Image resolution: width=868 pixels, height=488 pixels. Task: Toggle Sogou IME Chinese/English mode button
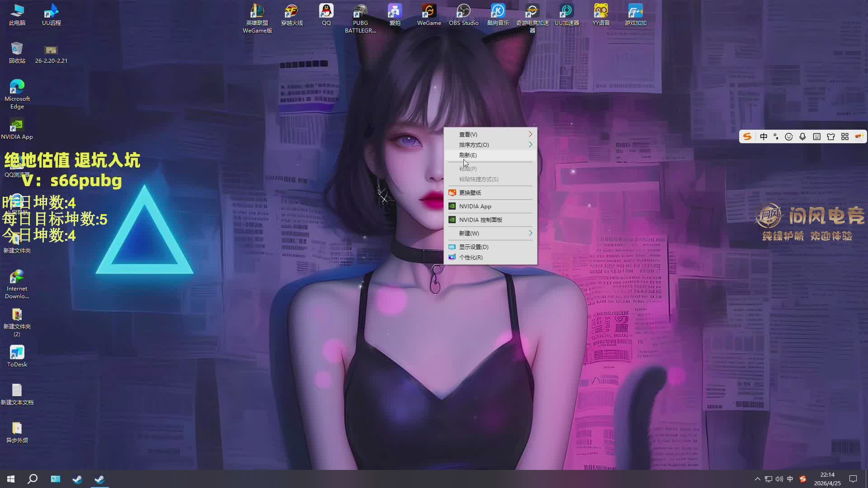[x=764, y=136]
